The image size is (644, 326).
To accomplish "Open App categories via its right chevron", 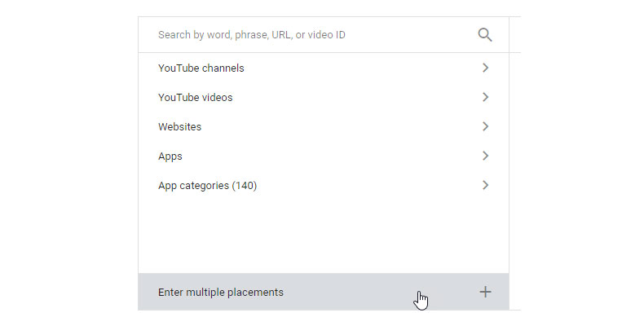I will tap(485, 186).
